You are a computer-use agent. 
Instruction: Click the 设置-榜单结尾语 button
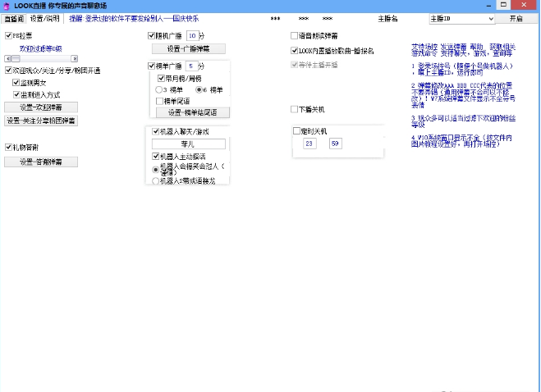(193, 112)
